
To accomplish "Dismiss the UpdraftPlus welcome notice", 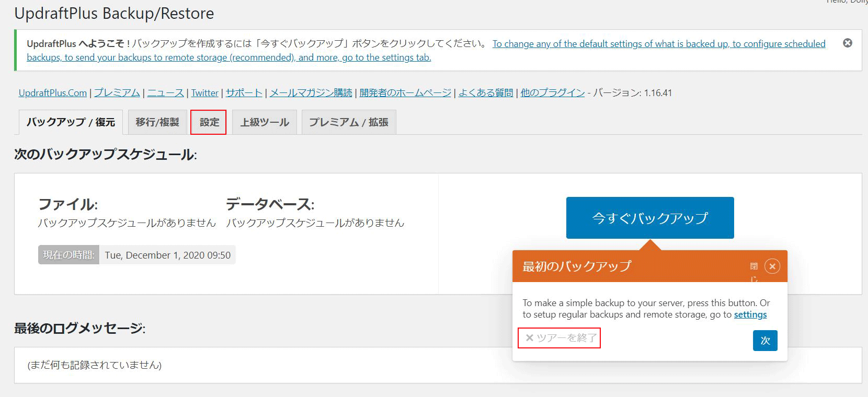I will pyautogui.click(x=847, y=43).
